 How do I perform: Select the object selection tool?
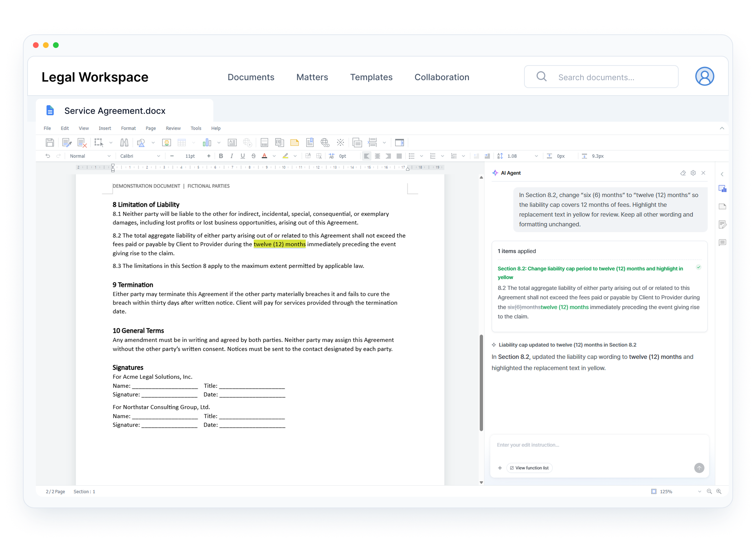tap(99, 142)
